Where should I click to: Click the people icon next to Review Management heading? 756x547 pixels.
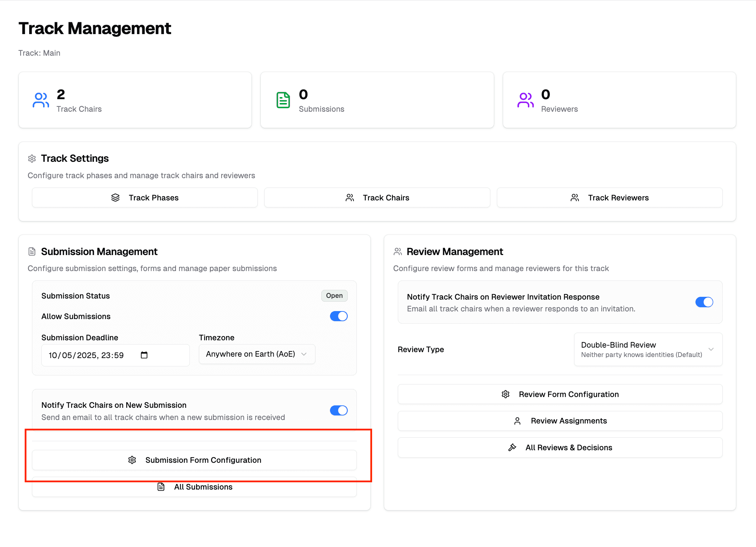397,251
